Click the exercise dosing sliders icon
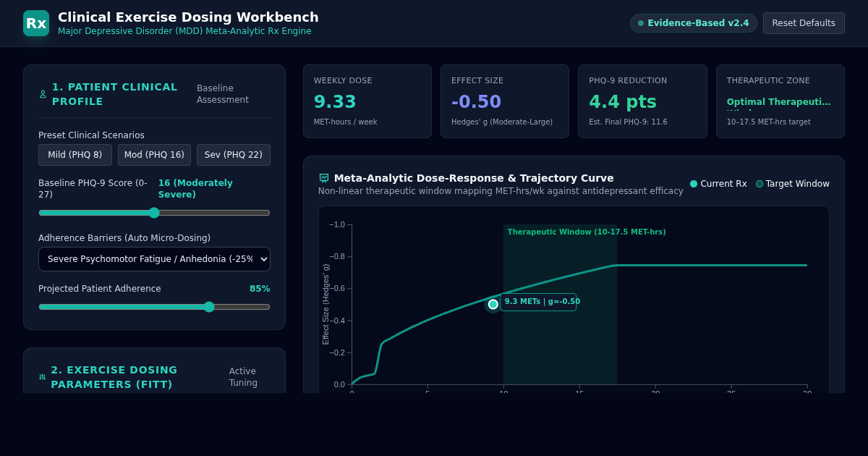The height and width of the screenshot is (456, 868). [42, 377]
